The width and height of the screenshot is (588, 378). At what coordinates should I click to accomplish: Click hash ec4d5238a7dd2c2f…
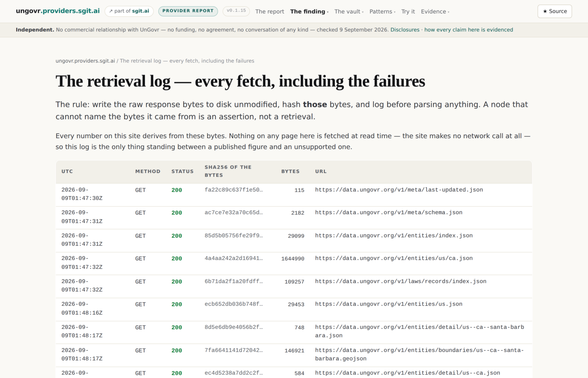(x=234, y=373)
